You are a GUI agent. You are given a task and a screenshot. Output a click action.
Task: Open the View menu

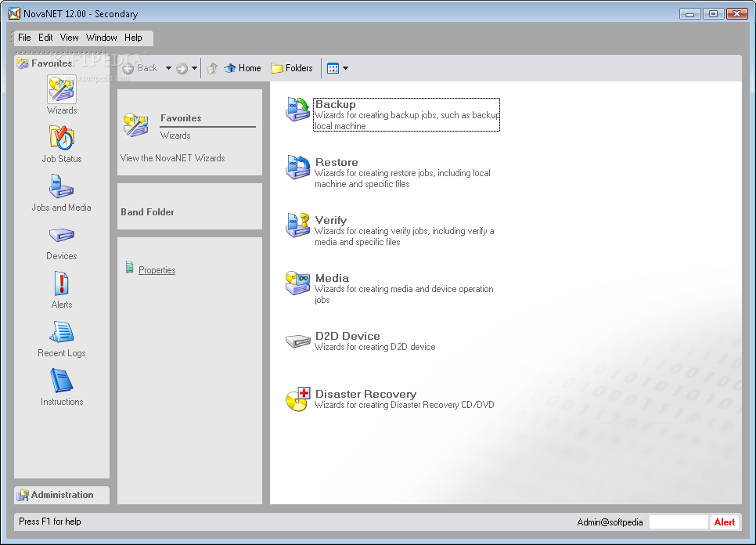[x=69, y=38]
